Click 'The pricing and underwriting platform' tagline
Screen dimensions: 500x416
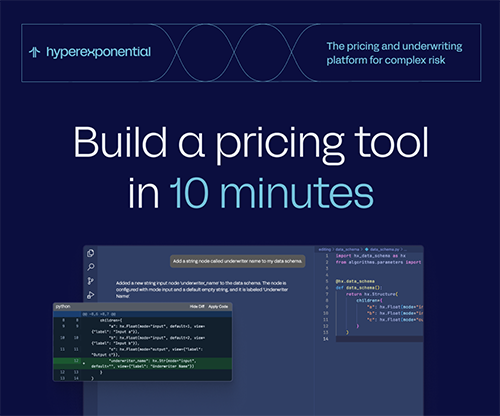coord(394,53)
